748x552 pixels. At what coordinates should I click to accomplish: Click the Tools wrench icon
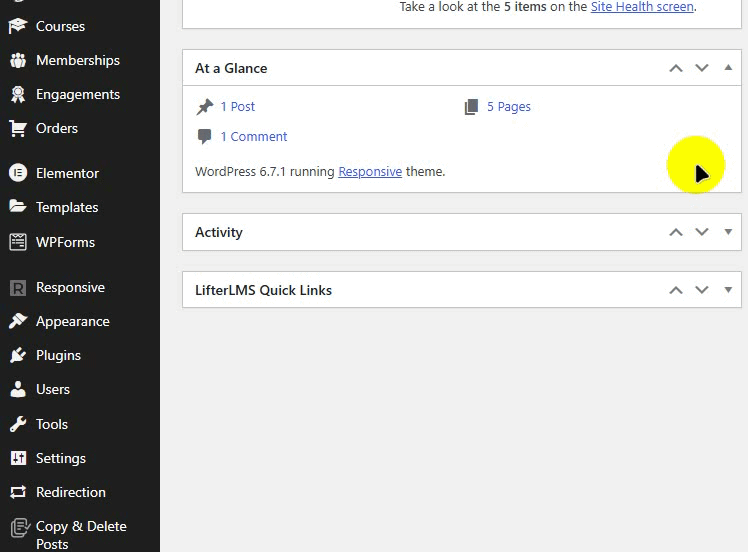click(x=18, y=424)
